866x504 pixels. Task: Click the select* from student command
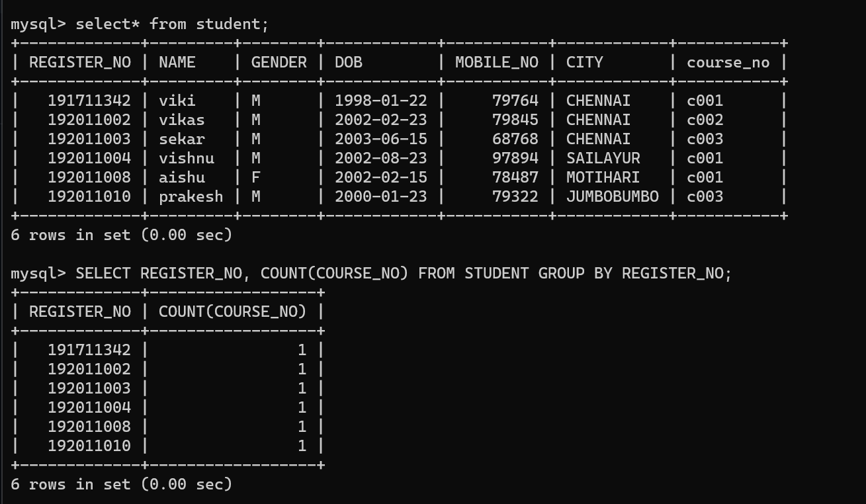[x=173, y=24]
